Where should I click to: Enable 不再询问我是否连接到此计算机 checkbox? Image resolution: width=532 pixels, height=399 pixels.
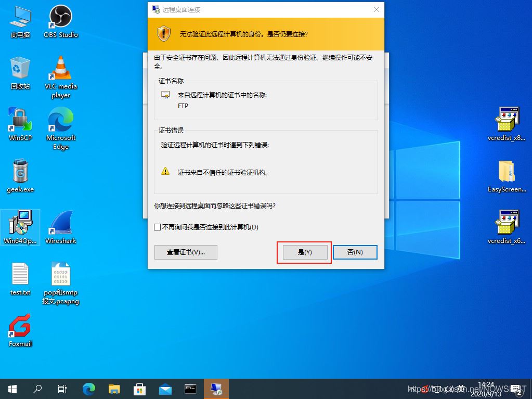(x=158, y=227)
